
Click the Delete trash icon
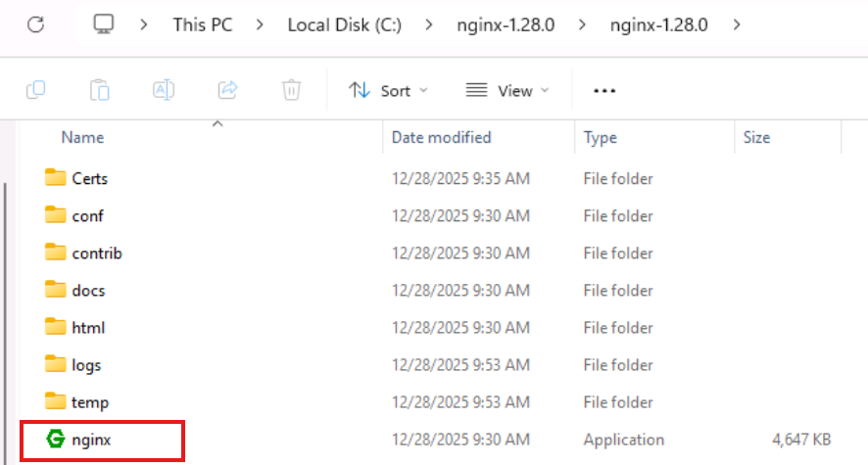click(291, 89)
